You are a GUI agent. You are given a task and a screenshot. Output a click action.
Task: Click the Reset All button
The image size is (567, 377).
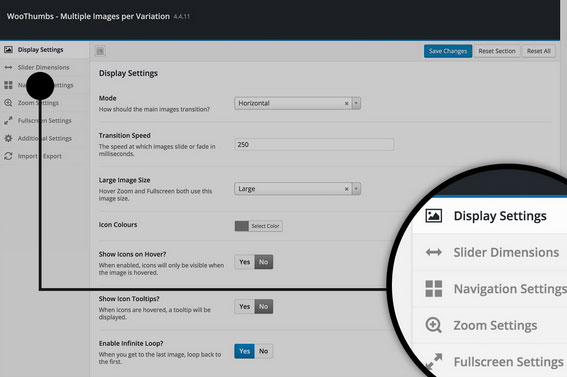[x=538, y=51]
